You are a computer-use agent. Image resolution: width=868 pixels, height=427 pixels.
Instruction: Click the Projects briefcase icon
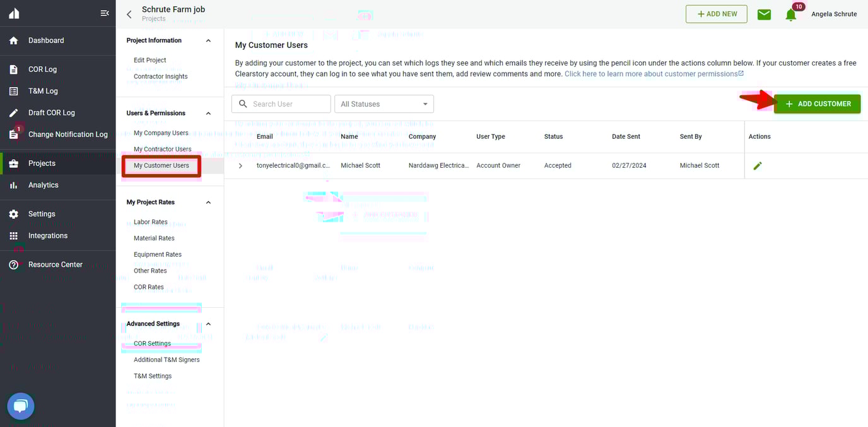[14, 163]
